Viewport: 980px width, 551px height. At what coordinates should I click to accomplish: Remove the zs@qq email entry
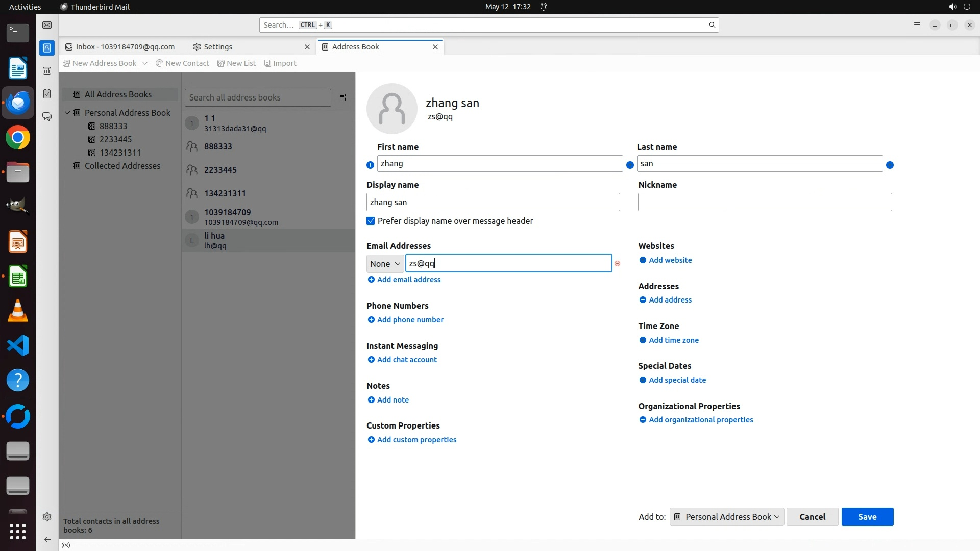[x=617, y=264]
